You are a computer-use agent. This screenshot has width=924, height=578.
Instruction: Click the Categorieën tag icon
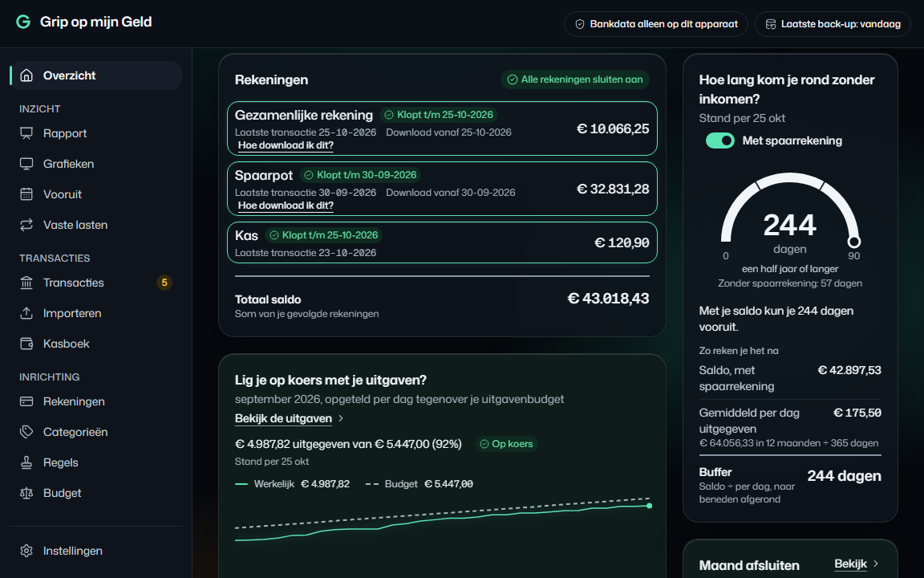pyautogui.click(x=26, y=432)
